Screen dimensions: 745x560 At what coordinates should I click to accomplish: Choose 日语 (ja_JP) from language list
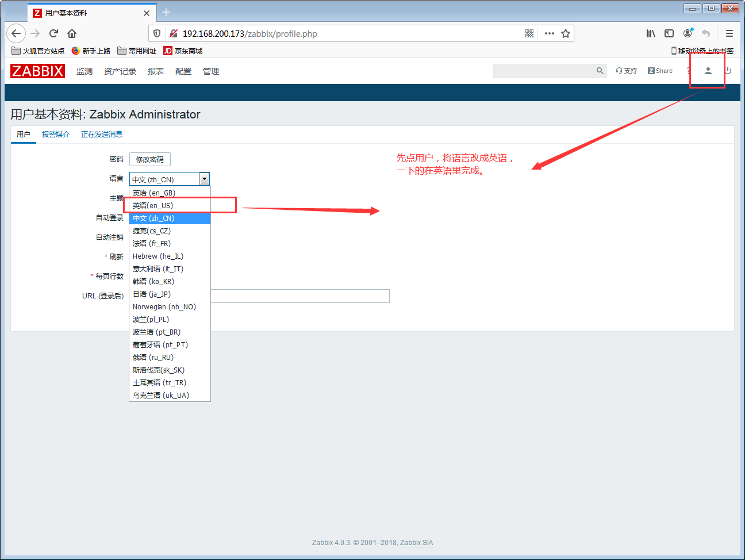pos(170,294)
